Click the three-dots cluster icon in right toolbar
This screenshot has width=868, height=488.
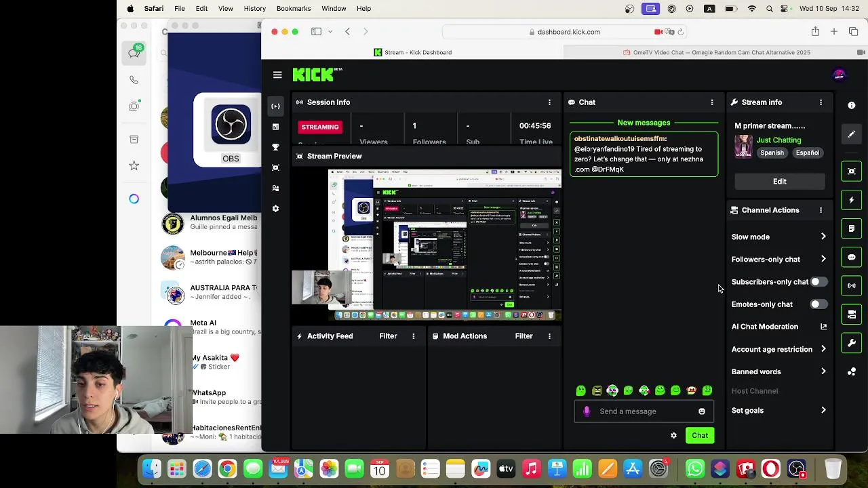[852, 371]
